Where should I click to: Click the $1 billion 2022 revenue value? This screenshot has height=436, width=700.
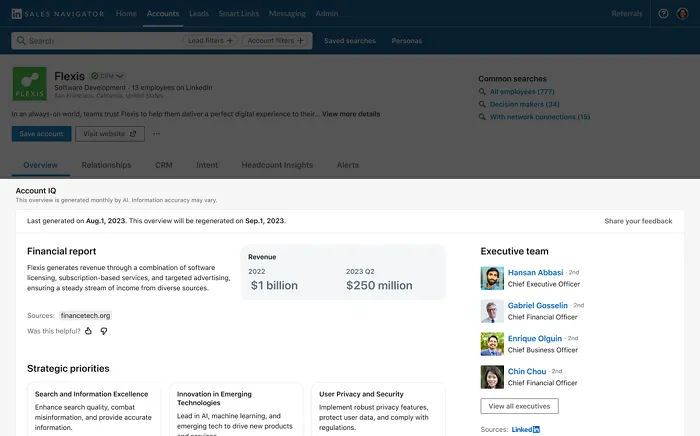274,286
